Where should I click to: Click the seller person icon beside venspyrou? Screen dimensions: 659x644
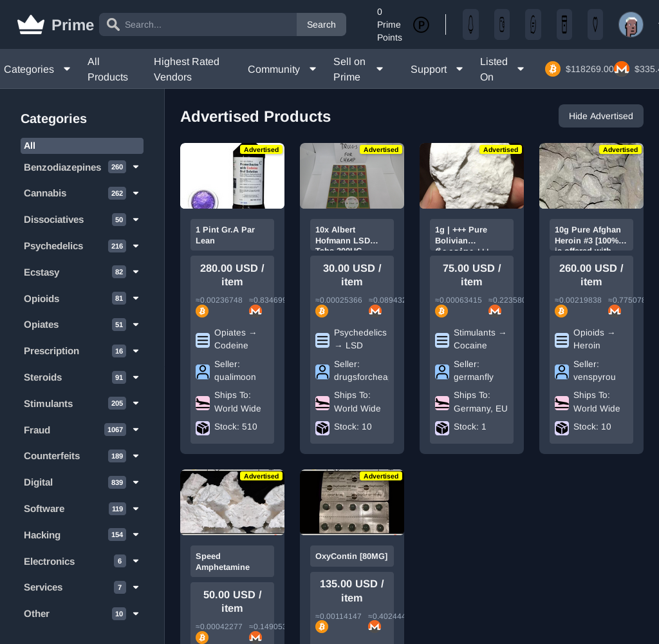562,372
